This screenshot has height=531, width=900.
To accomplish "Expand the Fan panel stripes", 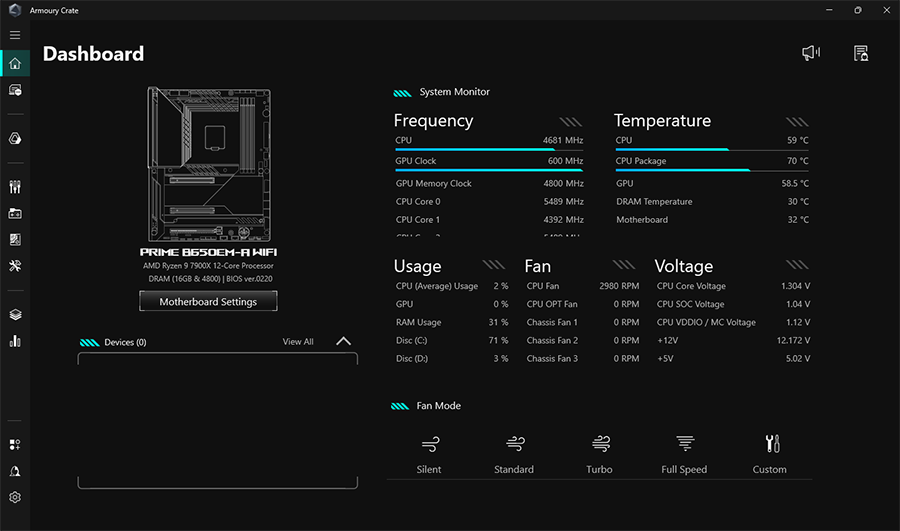I will click(x=624, y=265).
